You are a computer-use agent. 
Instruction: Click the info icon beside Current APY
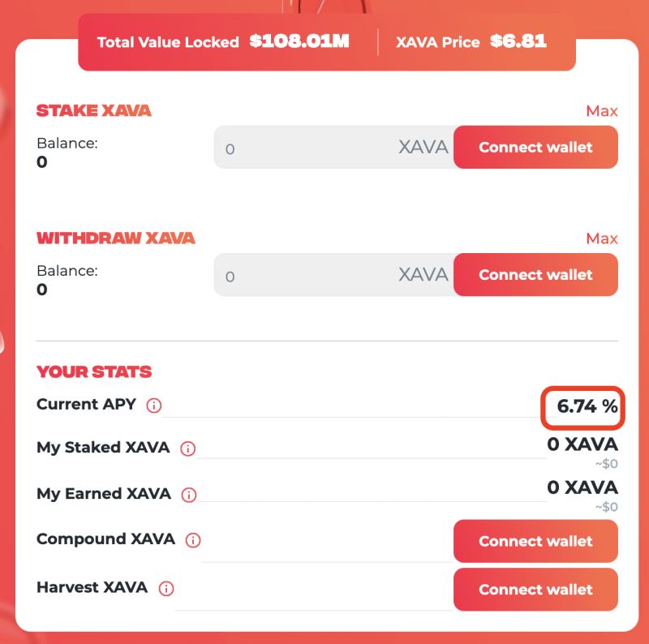[154, 406]
